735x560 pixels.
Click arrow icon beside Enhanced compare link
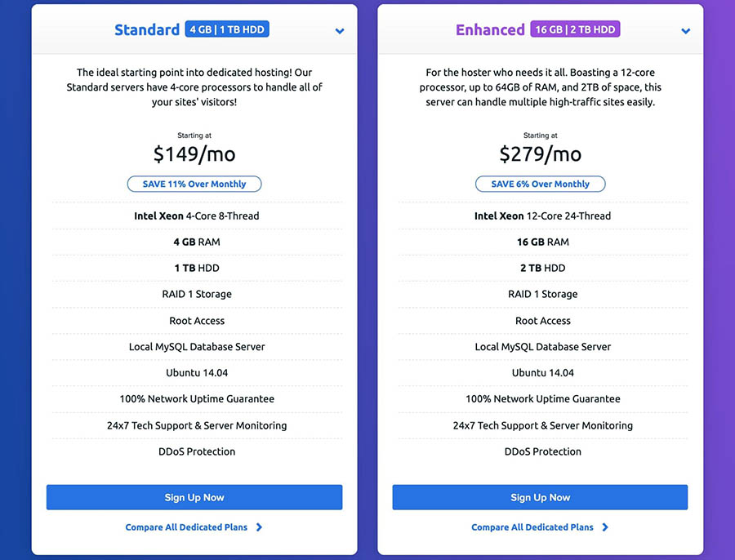pyautogui.click(x=605, y=527)
